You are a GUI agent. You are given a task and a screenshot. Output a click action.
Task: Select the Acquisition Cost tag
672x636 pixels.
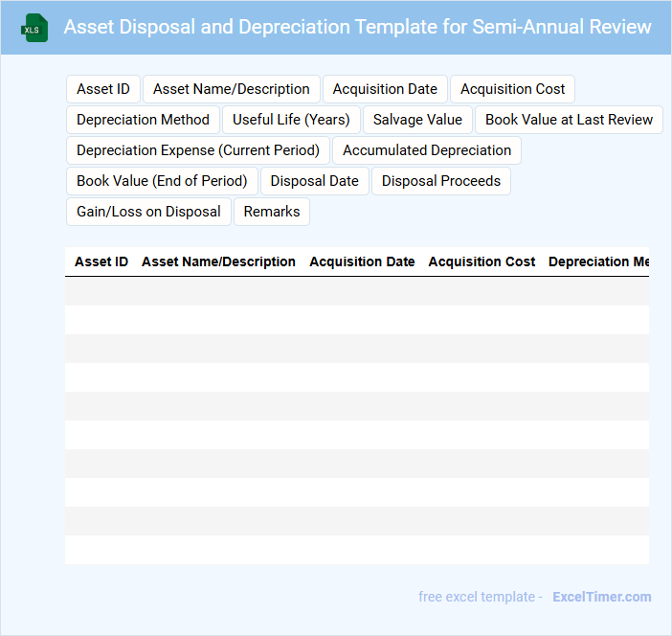pos(512,89)
